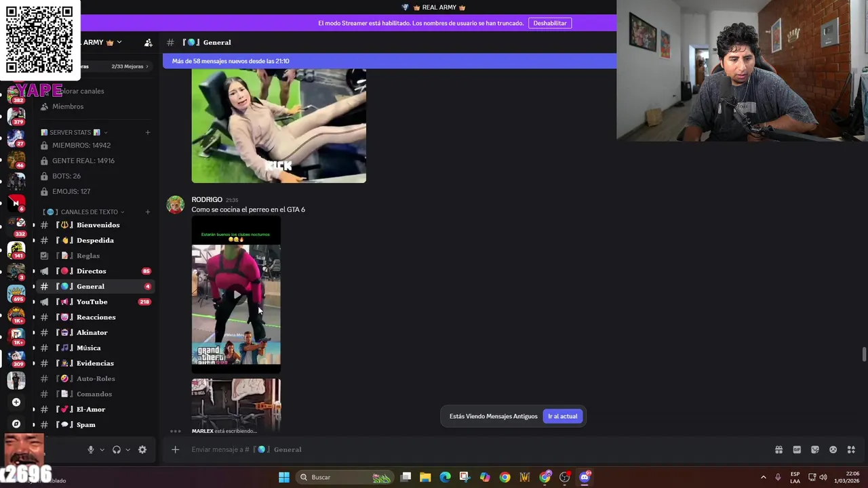Open the Reglas channel
Screen dimensions: 868x488
point(95,256)
